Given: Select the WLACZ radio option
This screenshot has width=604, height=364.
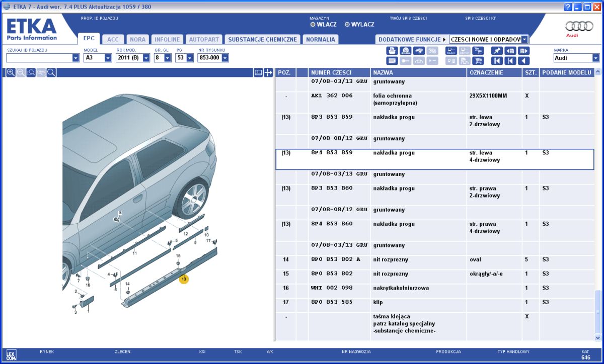Looking at the screenshot, I should point(313,24).
